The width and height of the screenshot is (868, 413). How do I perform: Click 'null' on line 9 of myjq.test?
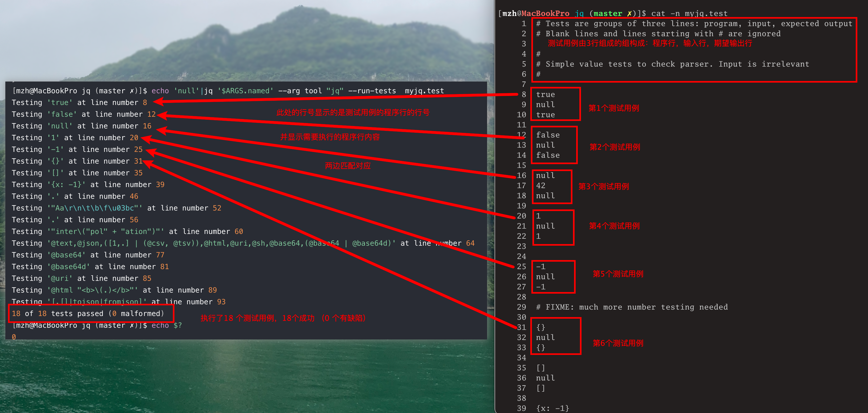545,105
